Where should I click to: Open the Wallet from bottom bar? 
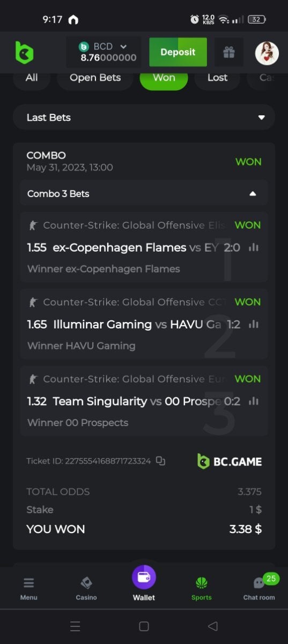(144, 584)
